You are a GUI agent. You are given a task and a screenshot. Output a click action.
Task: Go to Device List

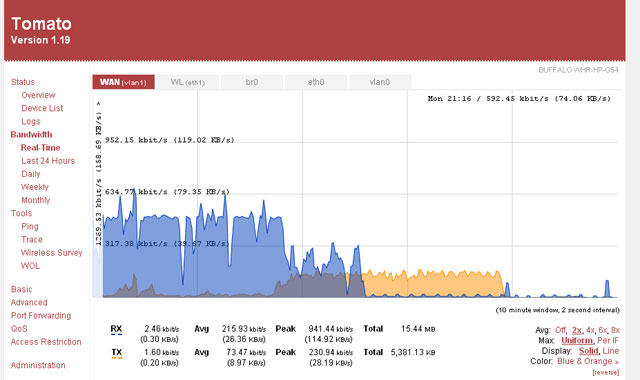(42, 108)
